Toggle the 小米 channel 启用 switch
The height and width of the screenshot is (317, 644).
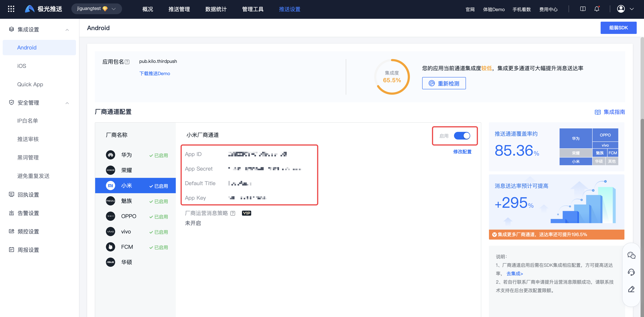pos(462,136)
